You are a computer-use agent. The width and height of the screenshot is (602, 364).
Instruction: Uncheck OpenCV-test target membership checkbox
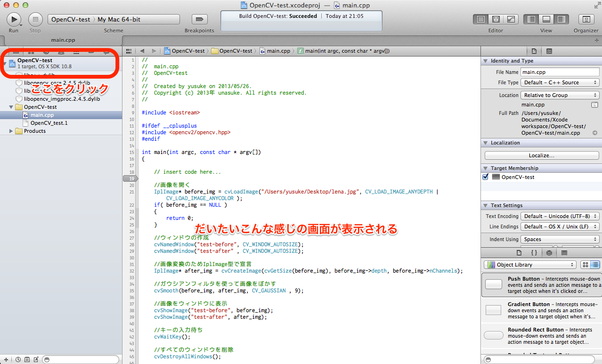click(x=486, y=177)
